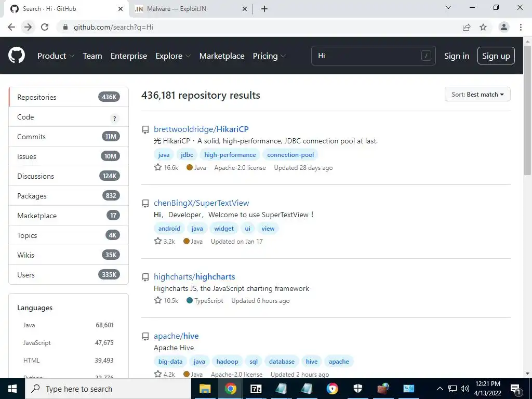Image resolution: width=532 pixels, height=399 pixels.
Task: Click the Sign in link
Action: (457, 56)
